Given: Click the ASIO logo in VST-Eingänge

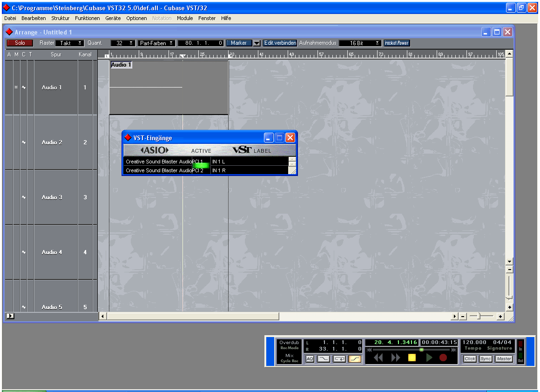Looking at the screenshot, I should tap(154, 150).
